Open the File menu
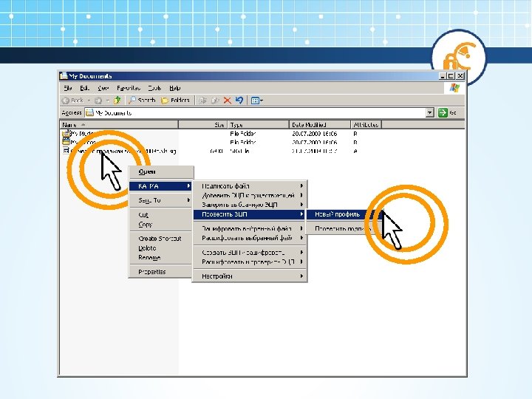 click(68, 88)
